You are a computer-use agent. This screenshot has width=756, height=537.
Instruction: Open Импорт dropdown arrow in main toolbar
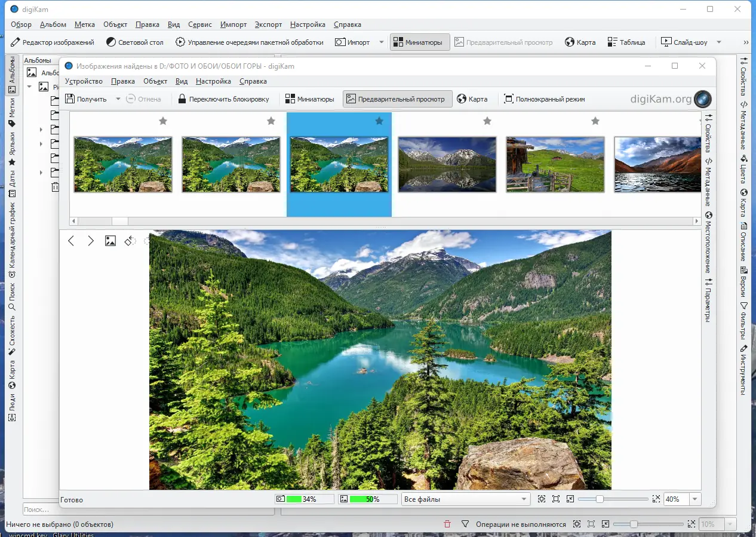coord(382,42)
